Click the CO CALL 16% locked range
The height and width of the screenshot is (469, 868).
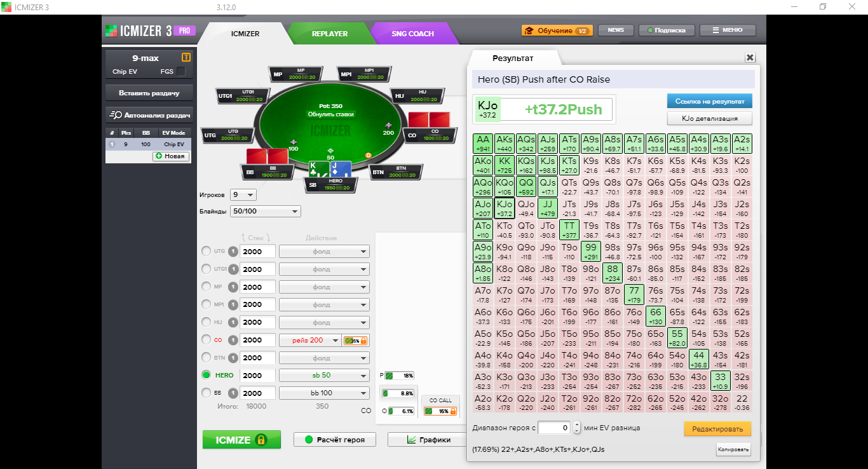click(x=440, y=411)
